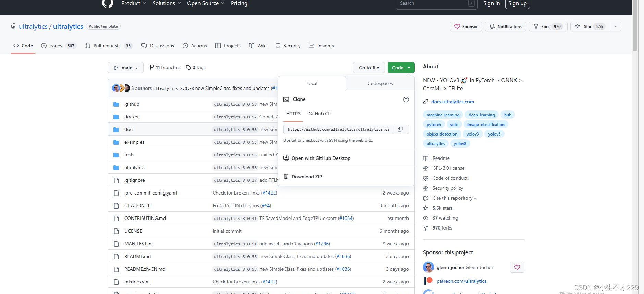644x294 pixels.
Task: Copy the HTTPS clone URL
Action: click(400, 129)
